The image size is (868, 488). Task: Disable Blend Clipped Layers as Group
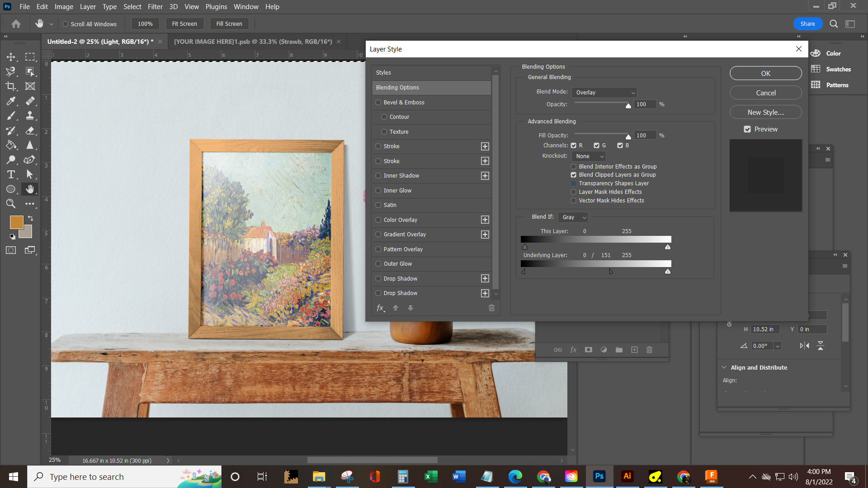click(573, 175)
